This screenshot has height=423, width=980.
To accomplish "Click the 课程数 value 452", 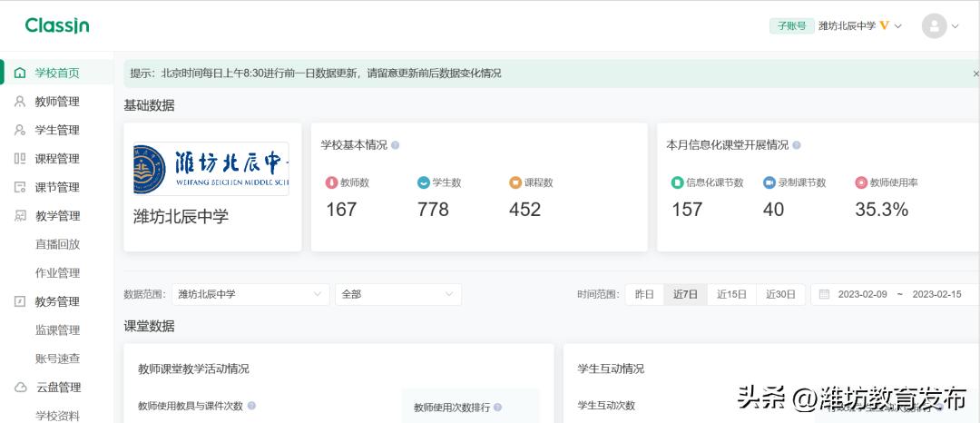I will point(524,210).
